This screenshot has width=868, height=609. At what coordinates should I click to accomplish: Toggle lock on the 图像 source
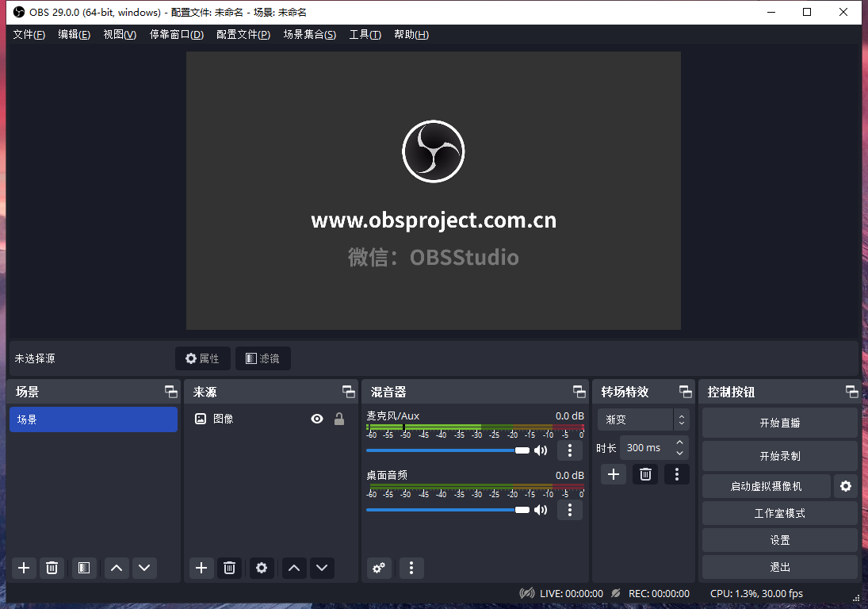[339, 419]
